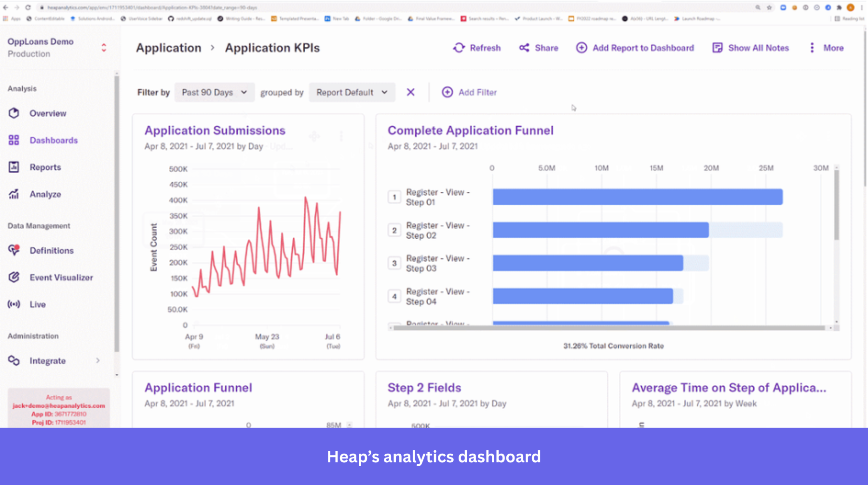The width and height of the screenshot is (868, 485).
Task: Toggle the report options kebab menu
Action: click(341, 136)
